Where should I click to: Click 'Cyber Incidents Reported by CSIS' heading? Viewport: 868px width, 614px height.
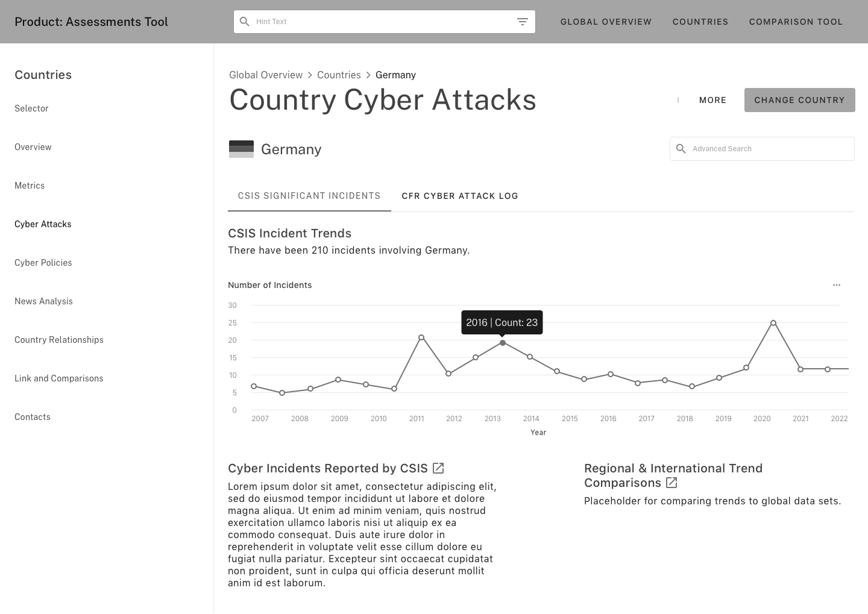(328, 468)
